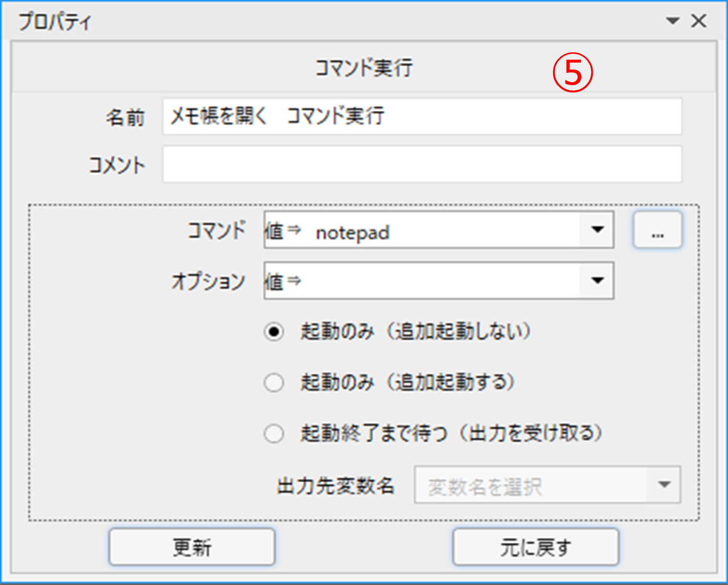Close the プロパティ panel
The height and width of the screenshot is (585, 728).
click(x=699, y=21)
